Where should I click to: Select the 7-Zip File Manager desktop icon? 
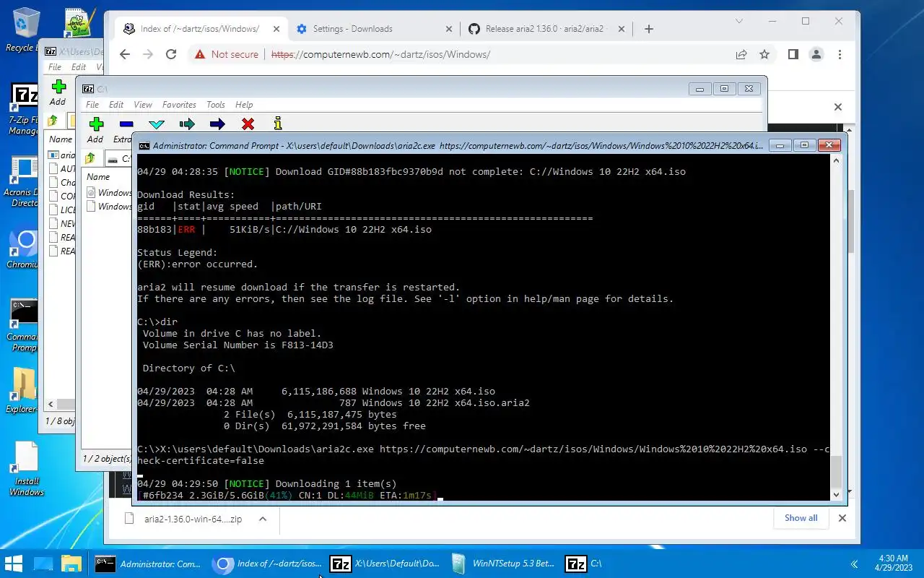(x=25, y=110)
